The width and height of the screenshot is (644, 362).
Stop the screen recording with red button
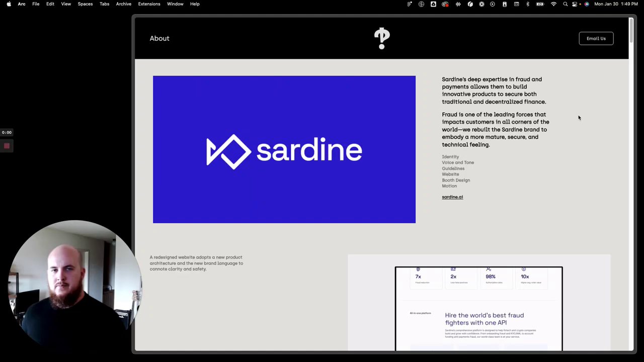coord(7,146)
